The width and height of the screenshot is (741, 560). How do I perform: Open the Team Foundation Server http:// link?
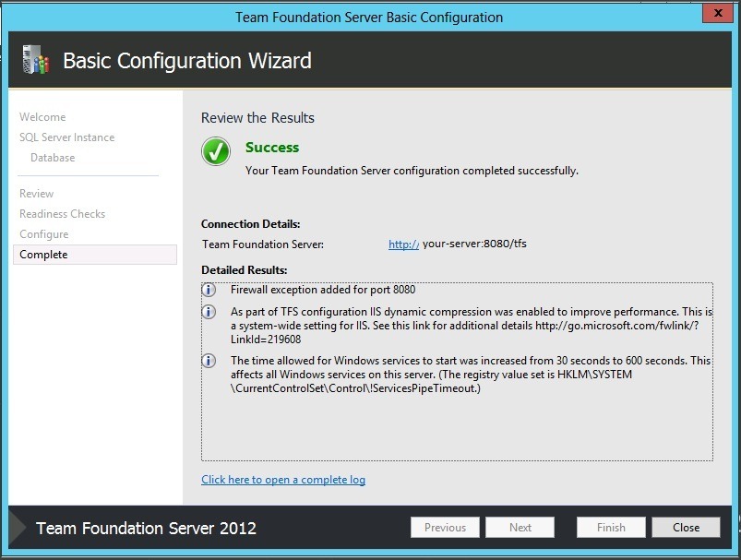(403, 244)
